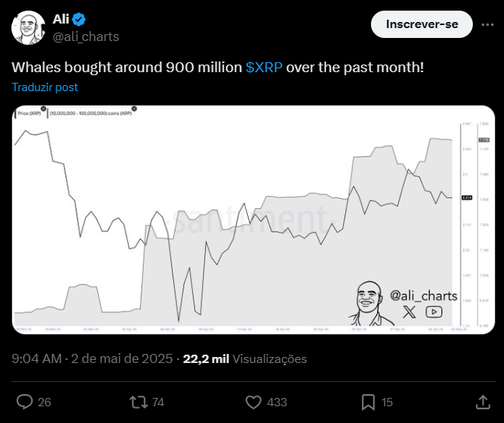The height and width of the screenshot is (423, 504).
Task: Click the @ali_charts handle
Action: click(85, 36)
